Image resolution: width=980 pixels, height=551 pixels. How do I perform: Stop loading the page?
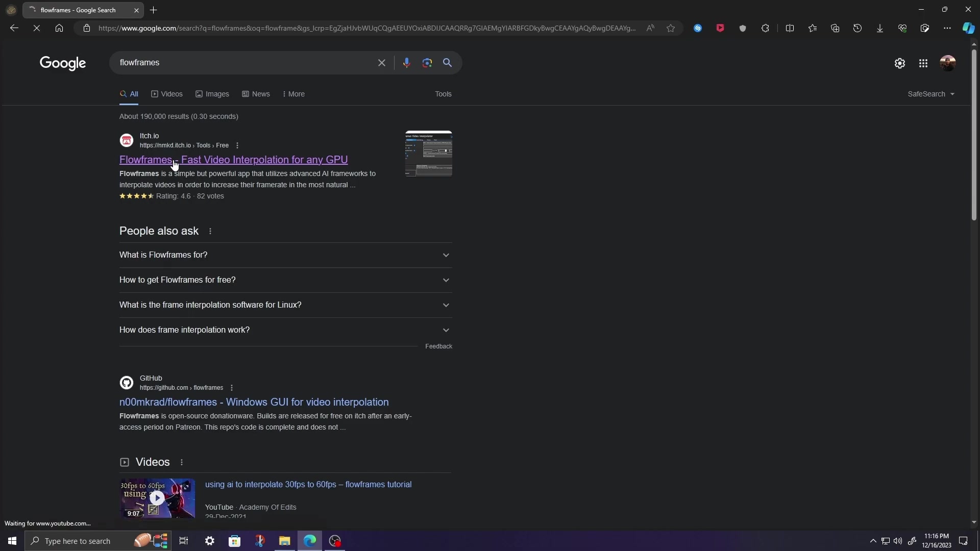37,28
